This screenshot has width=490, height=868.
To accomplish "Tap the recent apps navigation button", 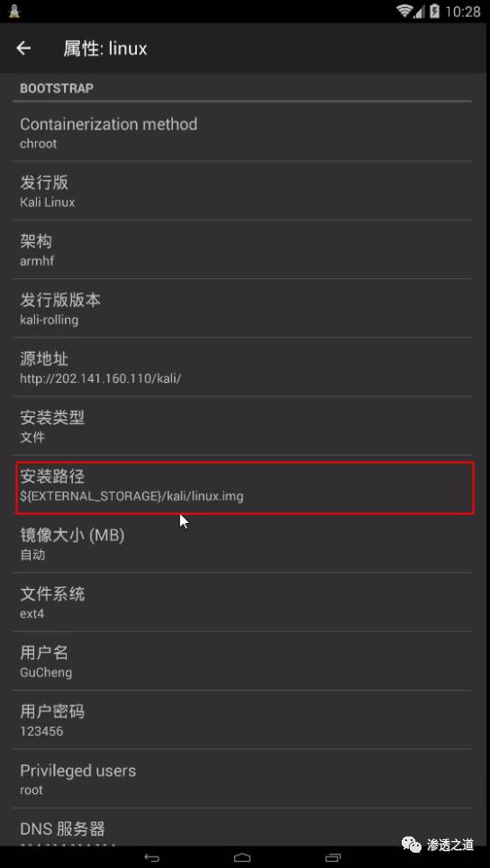I will 332,857.
